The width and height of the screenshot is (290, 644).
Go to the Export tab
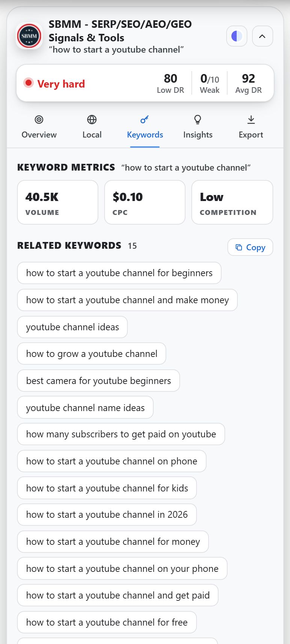pyautogui.click(x=251, y=128)
